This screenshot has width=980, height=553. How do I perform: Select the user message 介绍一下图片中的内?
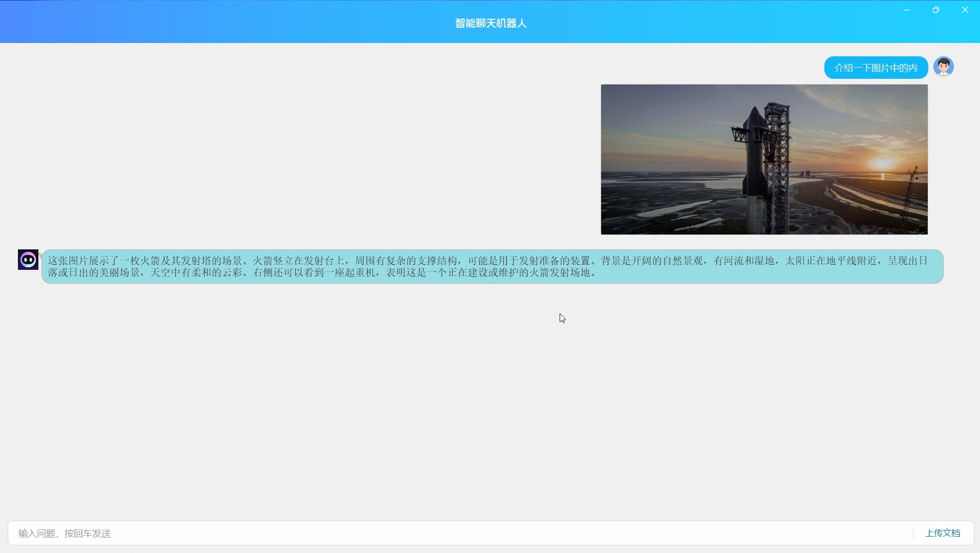[x=876, y=68]
